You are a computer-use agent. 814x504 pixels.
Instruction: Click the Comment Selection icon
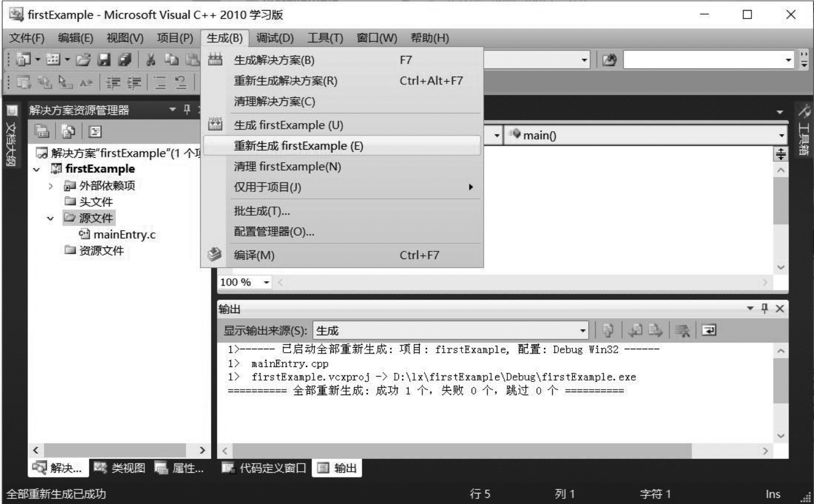pyautogui.click(x=160, y=82)
